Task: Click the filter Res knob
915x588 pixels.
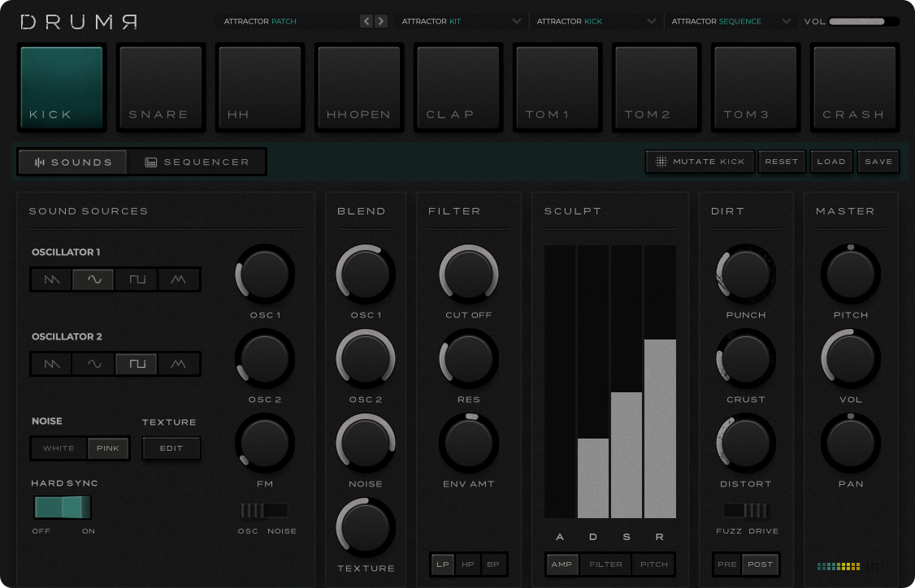Action: pos(469,359)
